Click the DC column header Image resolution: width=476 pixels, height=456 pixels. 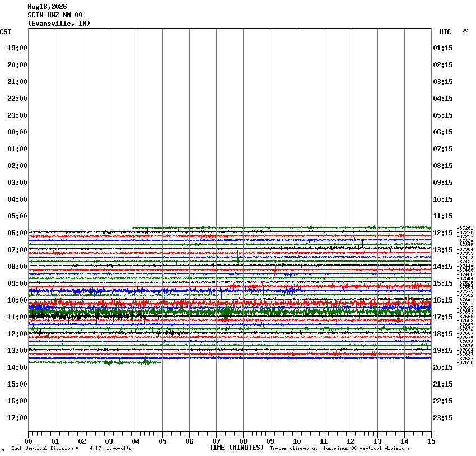(x=465, y=30)
